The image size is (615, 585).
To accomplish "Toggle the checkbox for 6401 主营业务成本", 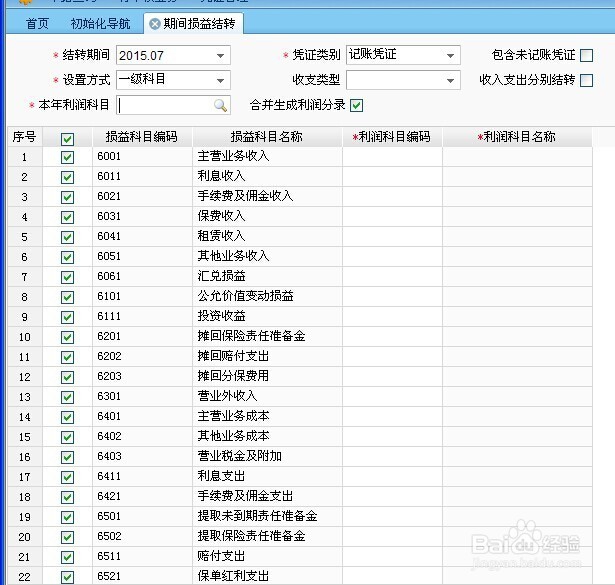I will pos(67,417).
